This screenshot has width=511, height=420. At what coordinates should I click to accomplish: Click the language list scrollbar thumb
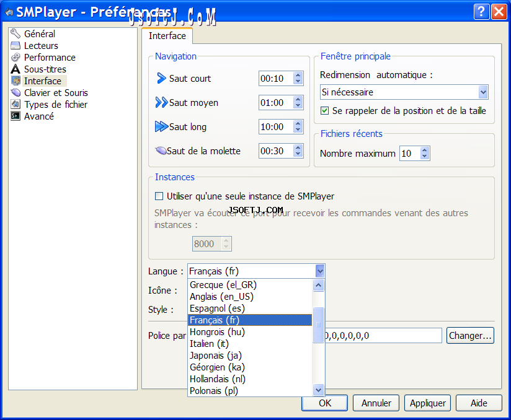(x=318, y=325)
